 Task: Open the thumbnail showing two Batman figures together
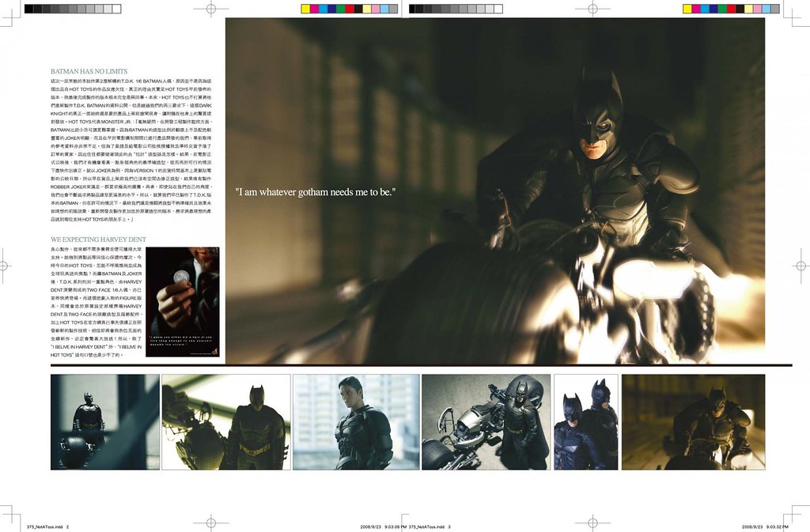pyautogui.click(x=586, y=422)
